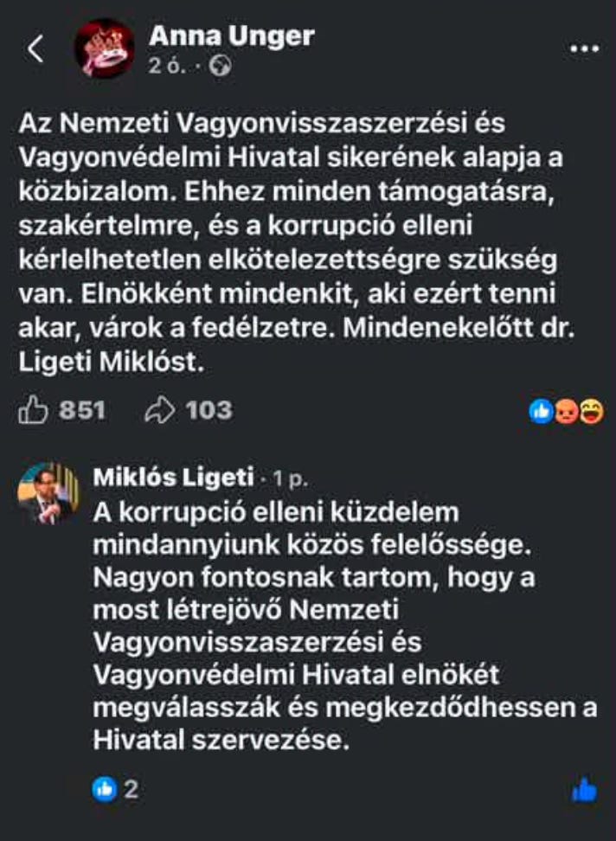Viewport: 616px width, 841px height.
Task: Click the blue like reaction emoji
Action: click(541, 412)
